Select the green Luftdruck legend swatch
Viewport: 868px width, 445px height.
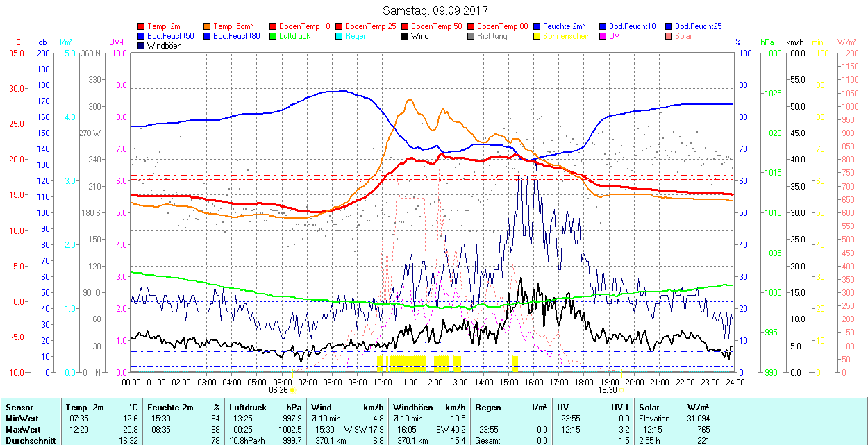pos(274,36)
